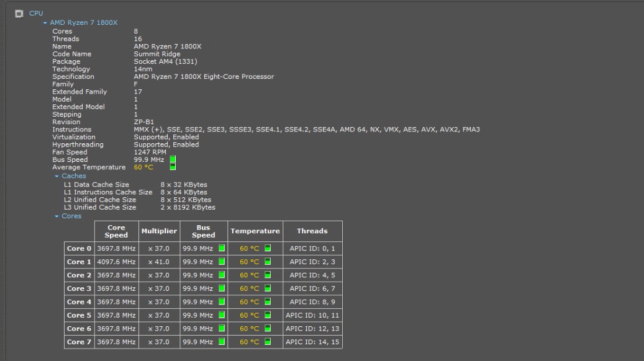Click Core 1 bus speed graph icon

tap(222, 261)
